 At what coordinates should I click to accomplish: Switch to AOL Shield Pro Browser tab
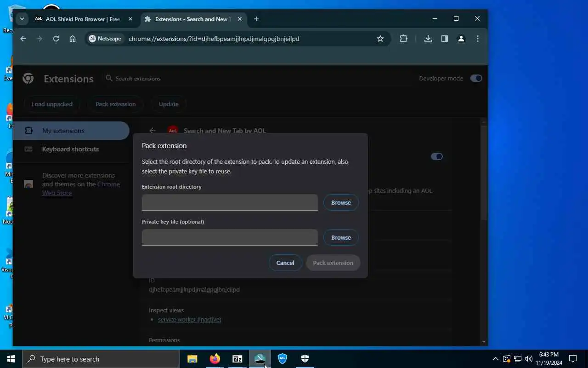[x=84, y=19]
